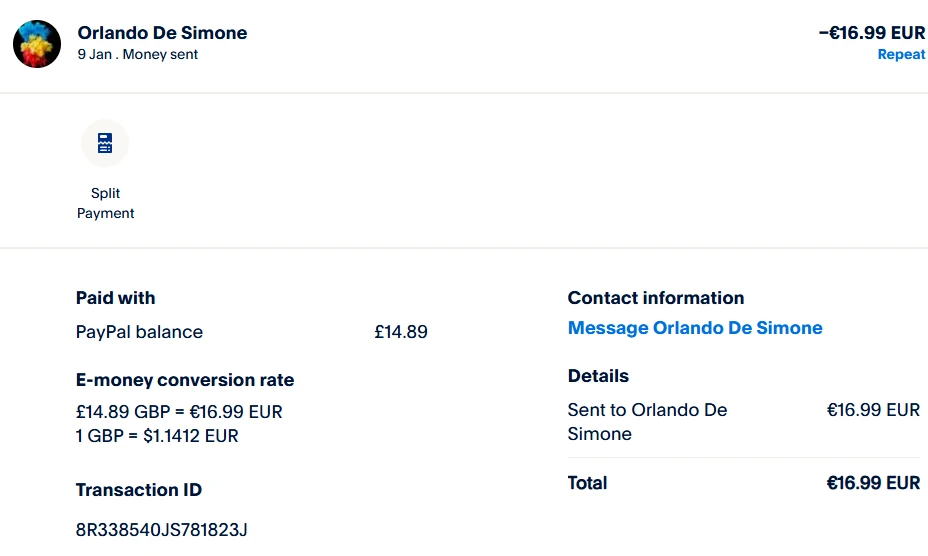Click the −€16.99 EUR header amount
The width and height of the screenshot is (928, 556).
871,33
